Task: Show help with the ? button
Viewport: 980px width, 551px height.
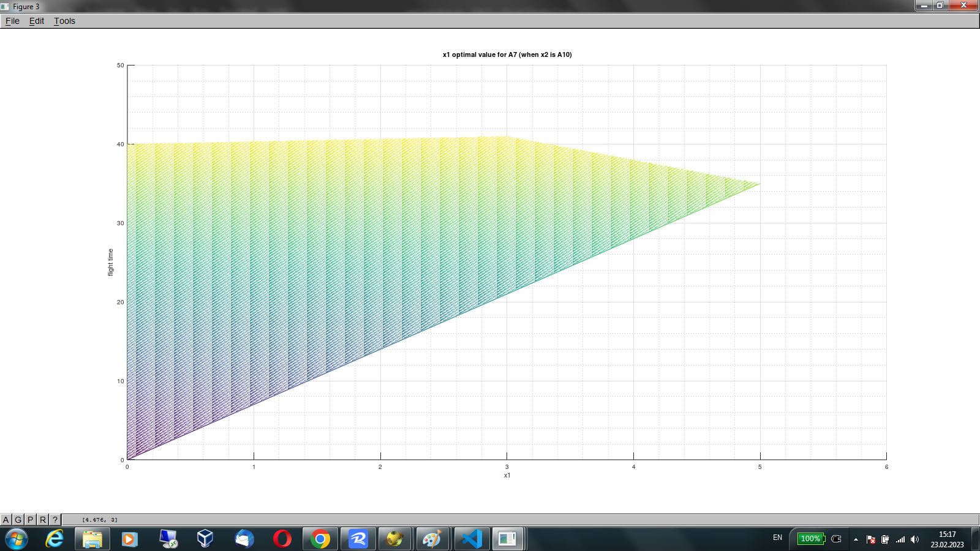Action: click(55, 520)
